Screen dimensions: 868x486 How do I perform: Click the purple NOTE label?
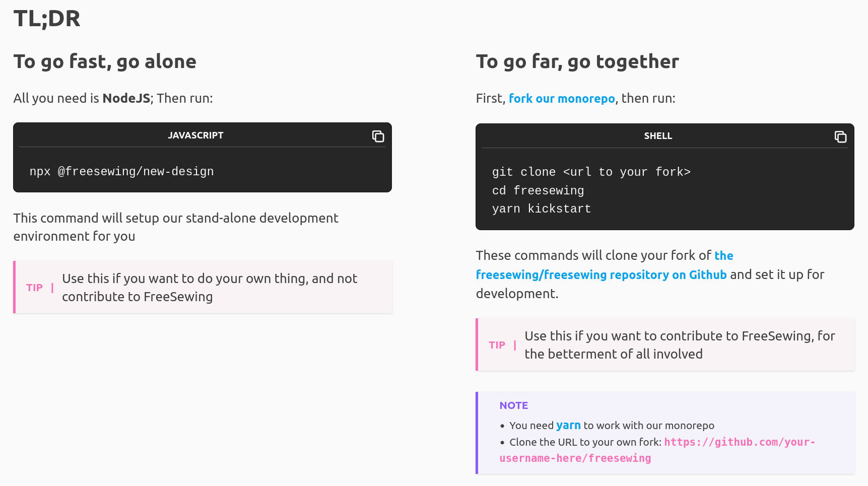tap(513, 405)
